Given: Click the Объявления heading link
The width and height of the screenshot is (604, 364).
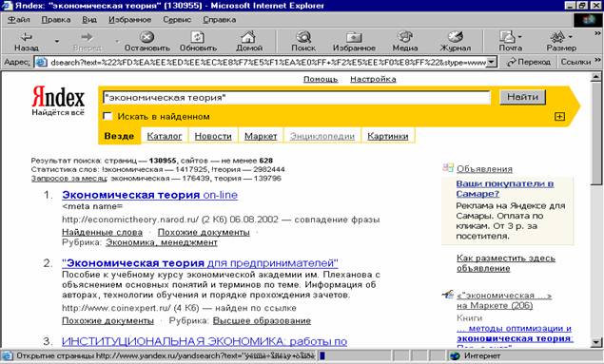Looking at the screenshot, I should 484,168.
